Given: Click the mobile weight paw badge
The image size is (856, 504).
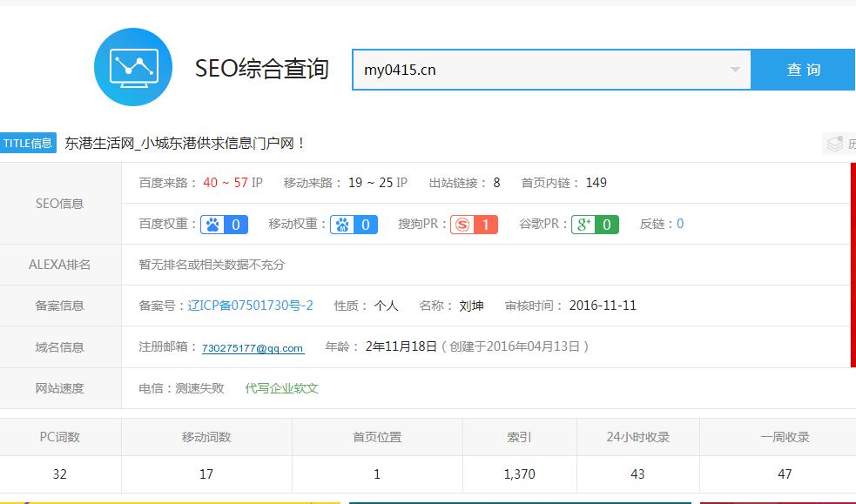Looking at the screenshot, I should [354, 225].
